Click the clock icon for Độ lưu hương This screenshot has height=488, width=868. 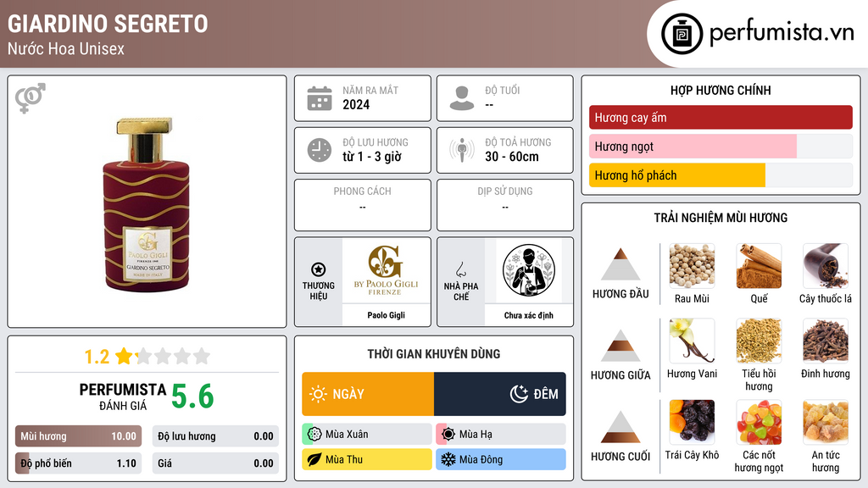(320, 150)
